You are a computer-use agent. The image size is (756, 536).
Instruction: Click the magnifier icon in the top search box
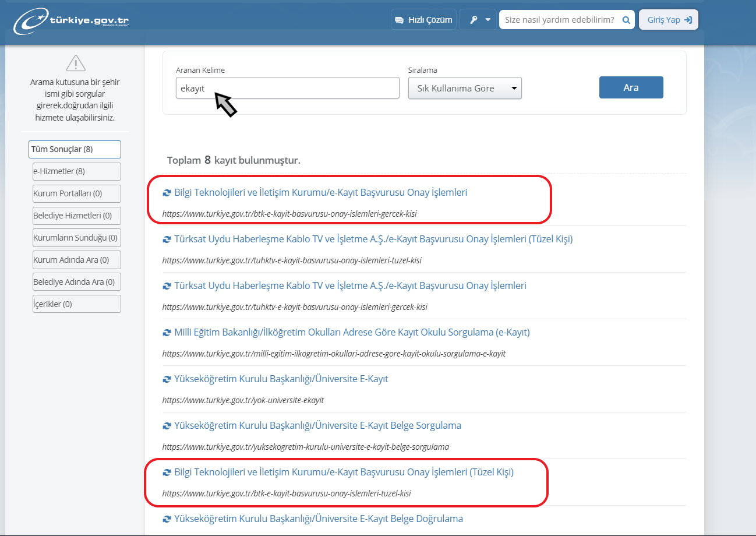pos(626,20)
